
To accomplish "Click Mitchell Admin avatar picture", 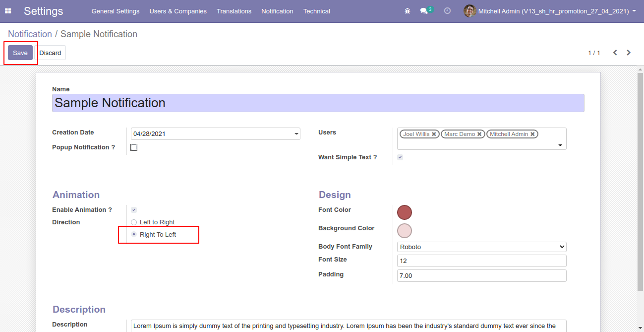I will coord(469,11).
